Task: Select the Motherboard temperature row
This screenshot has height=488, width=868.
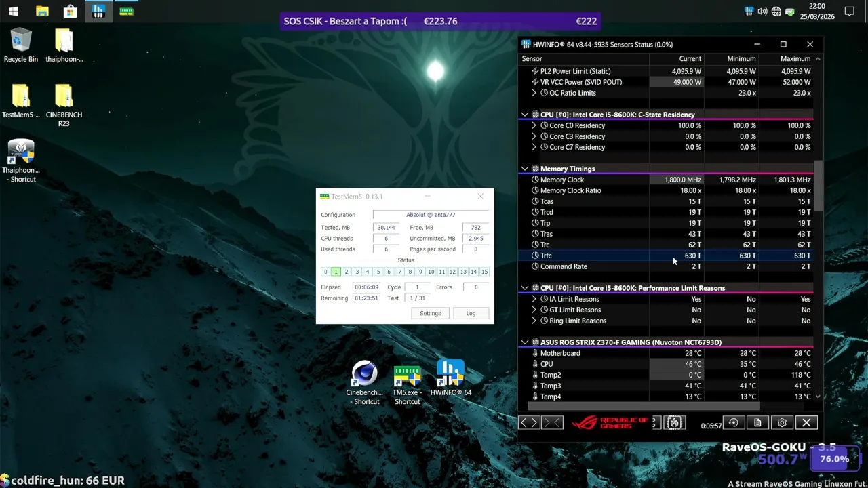Action: [x=666, y=353]
